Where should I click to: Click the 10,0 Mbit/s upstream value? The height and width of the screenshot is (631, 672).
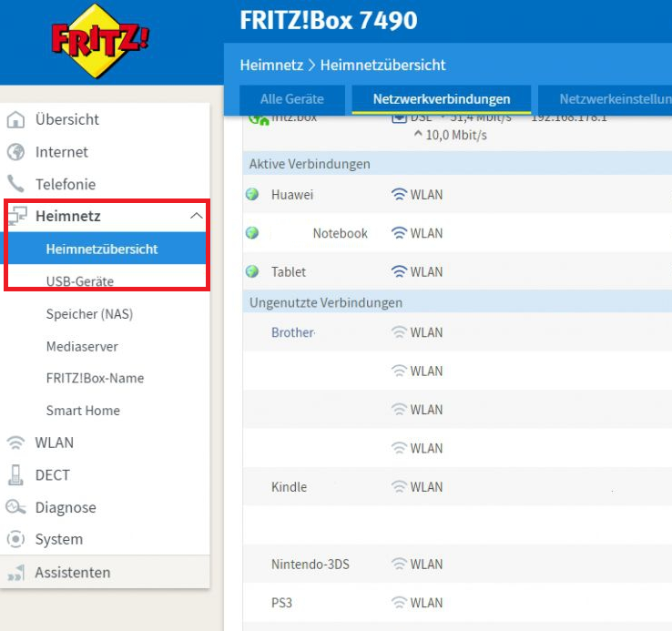[x=456, y=135]
